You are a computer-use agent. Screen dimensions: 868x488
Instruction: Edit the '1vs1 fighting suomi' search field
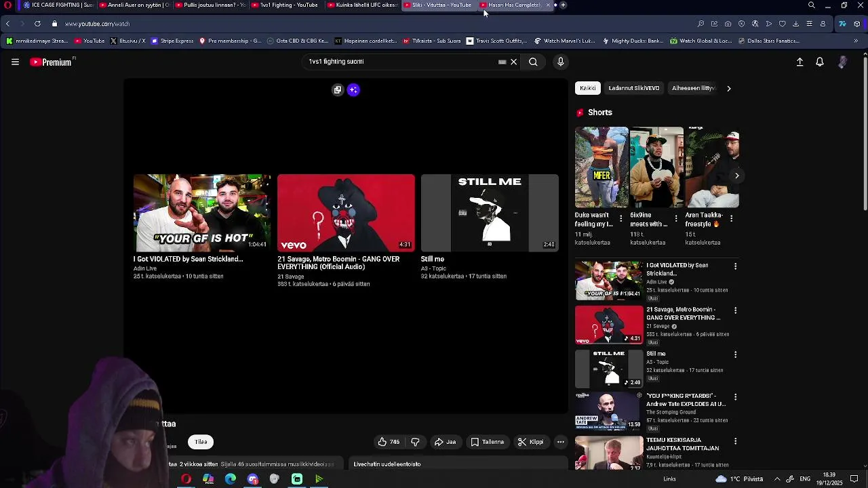(400, 62)
